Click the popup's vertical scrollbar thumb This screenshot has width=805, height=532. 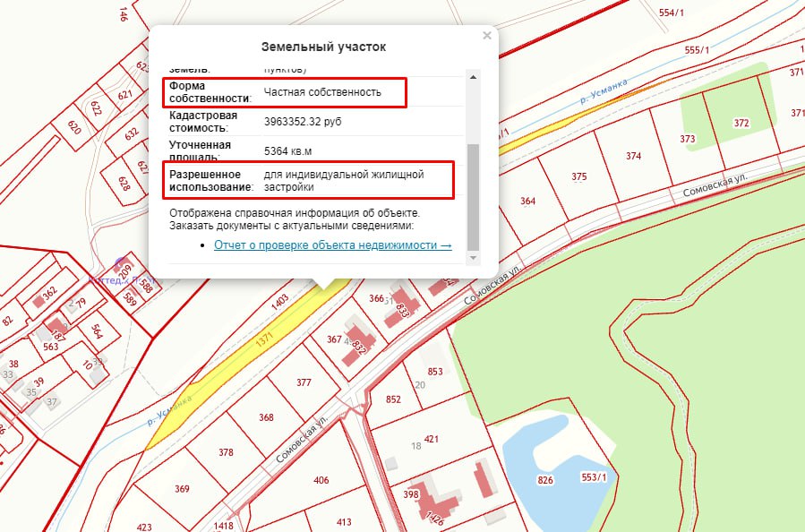coord(474,197)
